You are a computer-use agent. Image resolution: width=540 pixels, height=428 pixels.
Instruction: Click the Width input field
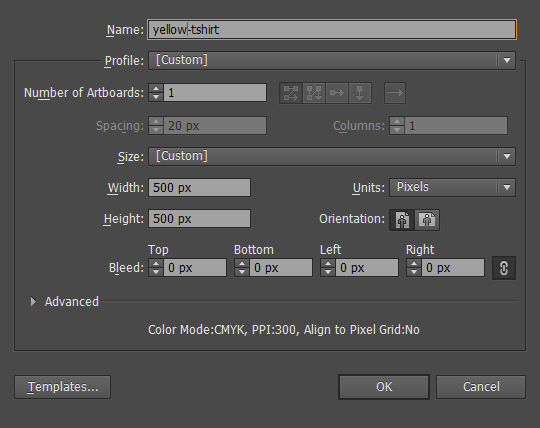(x=199, y=188)
